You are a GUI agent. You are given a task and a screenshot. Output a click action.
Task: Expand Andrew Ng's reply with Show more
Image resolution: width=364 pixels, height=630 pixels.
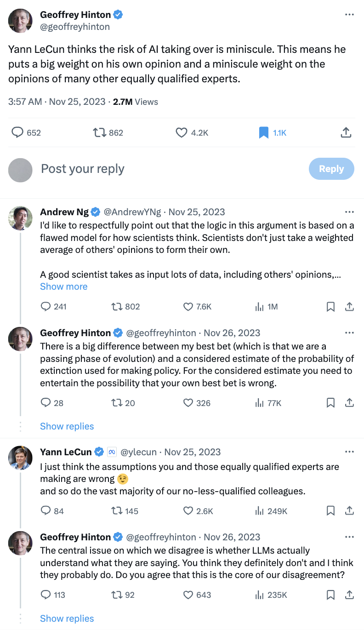(63, 286)
